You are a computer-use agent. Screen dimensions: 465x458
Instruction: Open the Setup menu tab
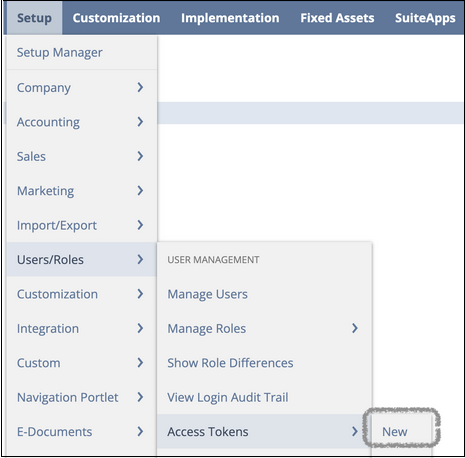tap(34, 18)
